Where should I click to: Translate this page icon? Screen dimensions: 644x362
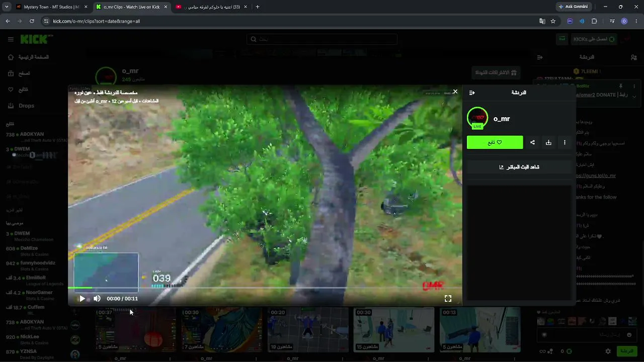click(542, 21)
